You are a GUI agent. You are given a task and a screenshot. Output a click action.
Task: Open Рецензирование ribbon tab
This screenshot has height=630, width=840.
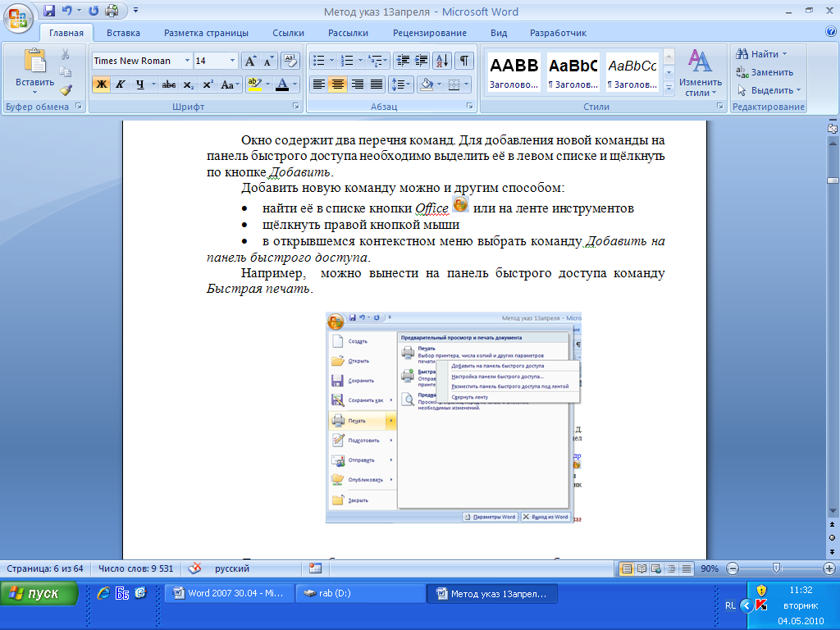[x=430, y=33]
